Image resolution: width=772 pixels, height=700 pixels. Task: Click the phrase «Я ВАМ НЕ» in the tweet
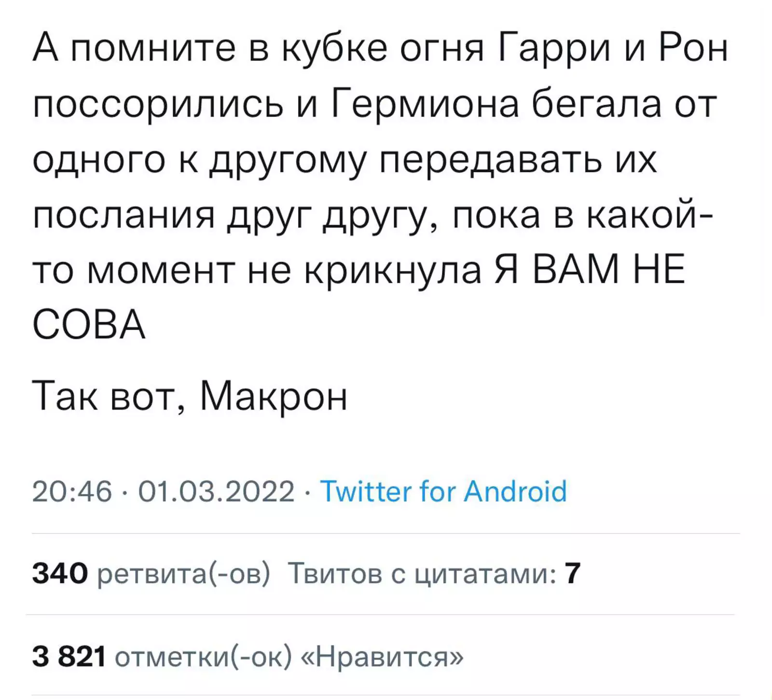point(589,270)
